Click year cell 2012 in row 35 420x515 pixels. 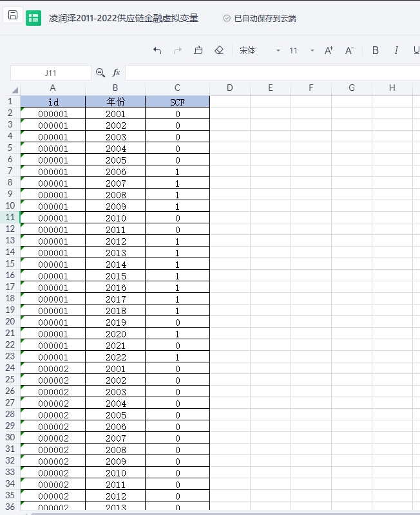point(115,496)
